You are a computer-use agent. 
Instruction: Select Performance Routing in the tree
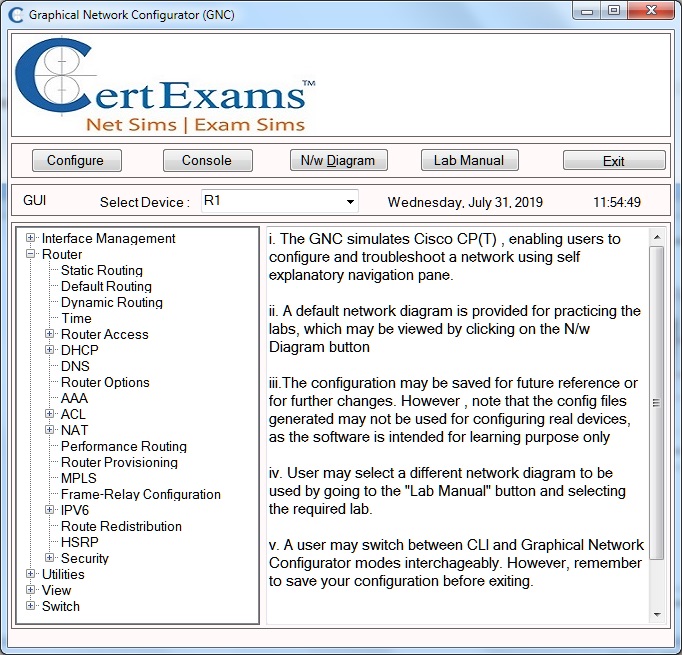[124, 446]
